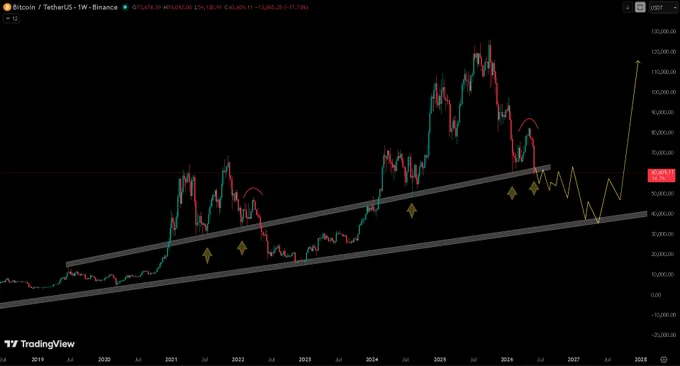Click the -10,000.00 price axis label
Viewport: 680px width, 366px height.
[x=663, y=315]
